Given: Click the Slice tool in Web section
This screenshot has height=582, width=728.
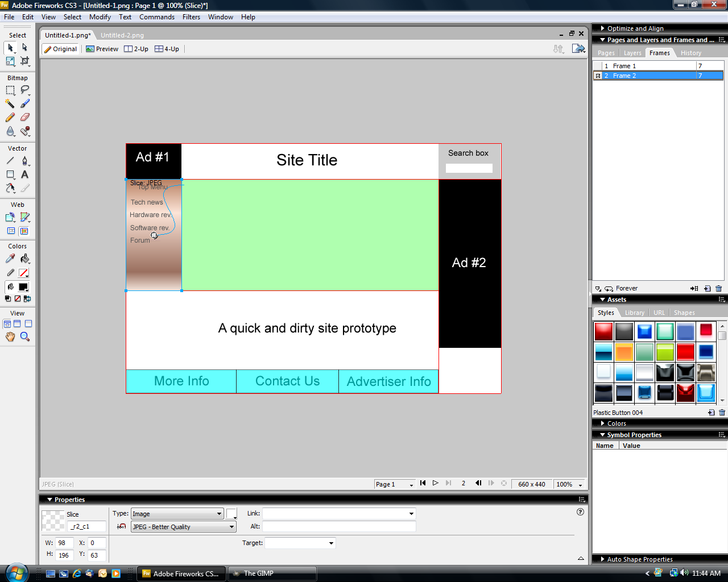Looking at the screenshot, I should pyautogui.click(x=25, y=217).
